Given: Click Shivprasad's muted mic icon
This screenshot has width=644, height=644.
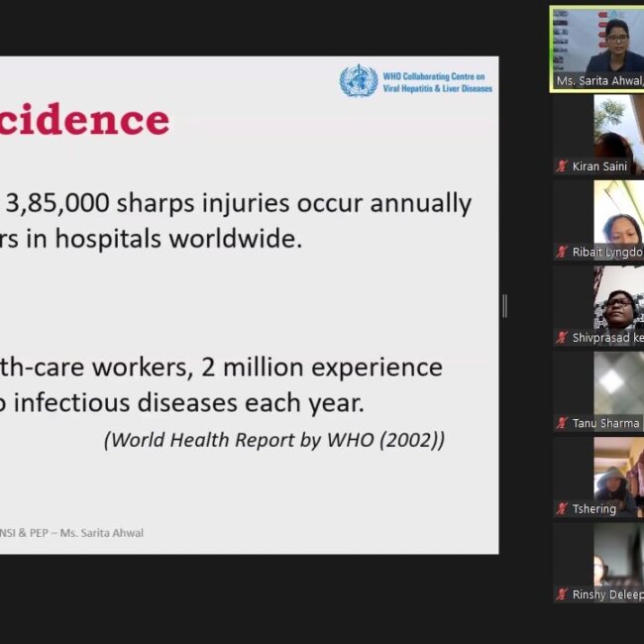Looking at the screenshot, I should [562, 338].
